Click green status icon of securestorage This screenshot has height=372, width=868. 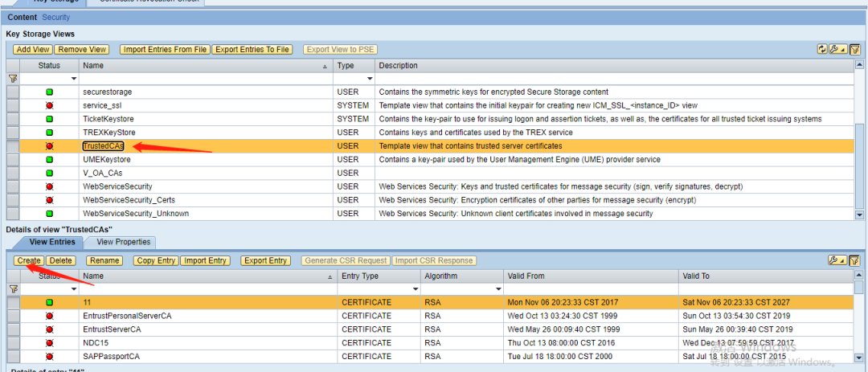pos(49,92)
